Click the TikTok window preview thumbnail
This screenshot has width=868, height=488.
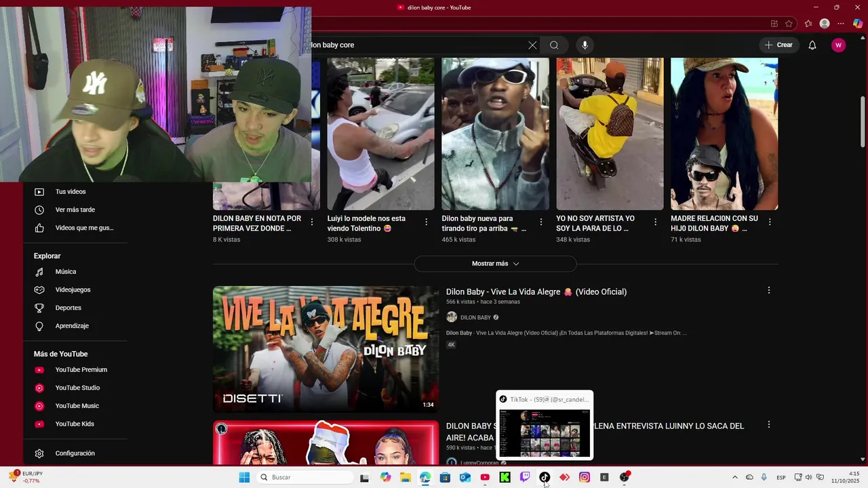545,432
